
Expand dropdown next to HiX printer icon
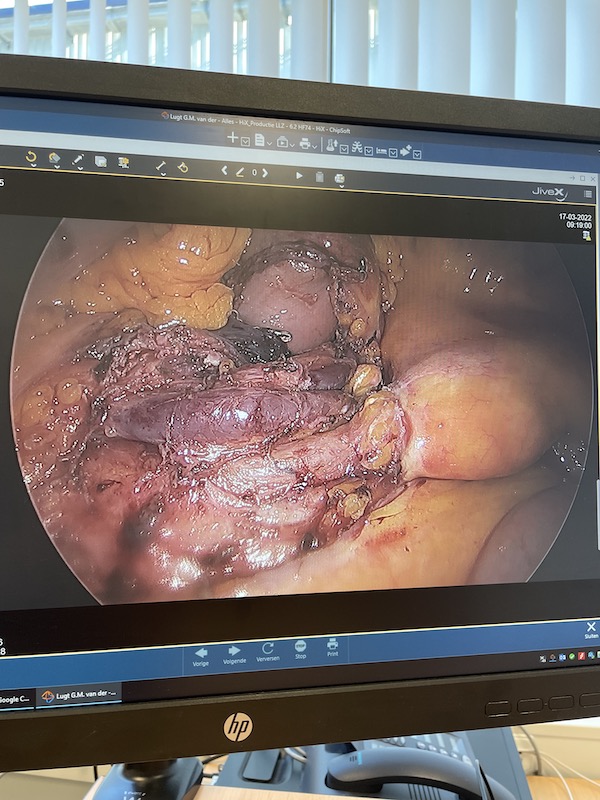(x=315, y=147)
